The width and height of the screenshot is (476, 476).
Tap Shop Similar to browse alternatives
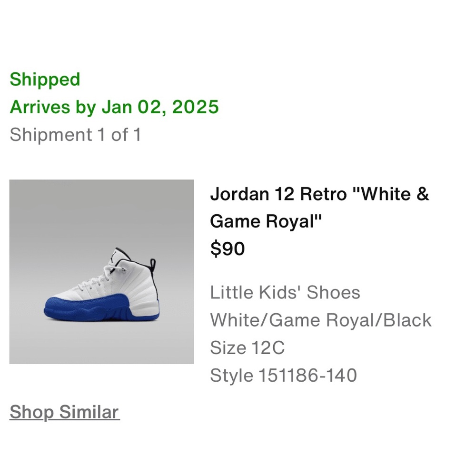(x=64, y=412)
